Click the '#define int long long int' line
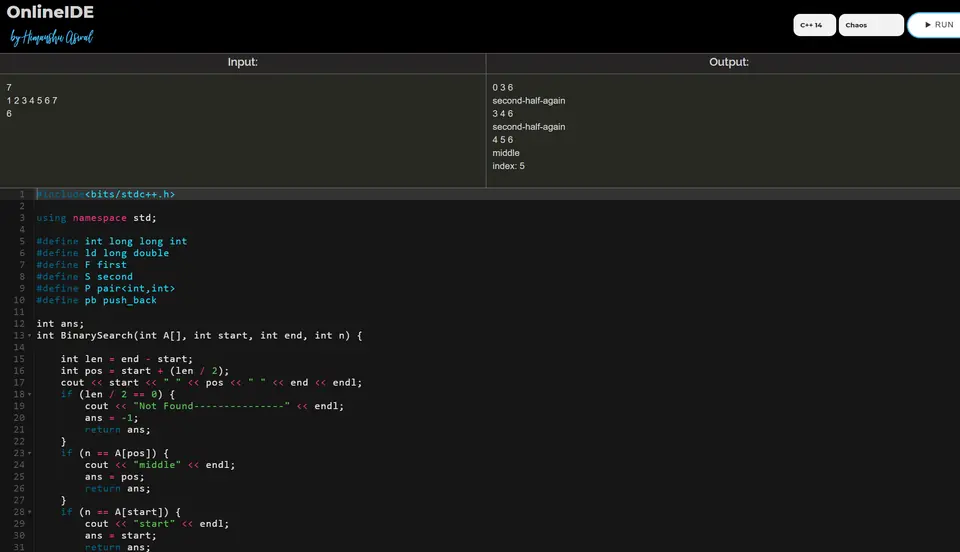 pos(111,241)
